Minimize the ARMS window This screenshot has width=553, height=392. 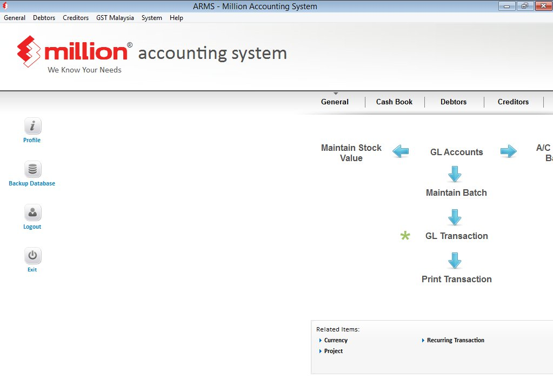507,6
